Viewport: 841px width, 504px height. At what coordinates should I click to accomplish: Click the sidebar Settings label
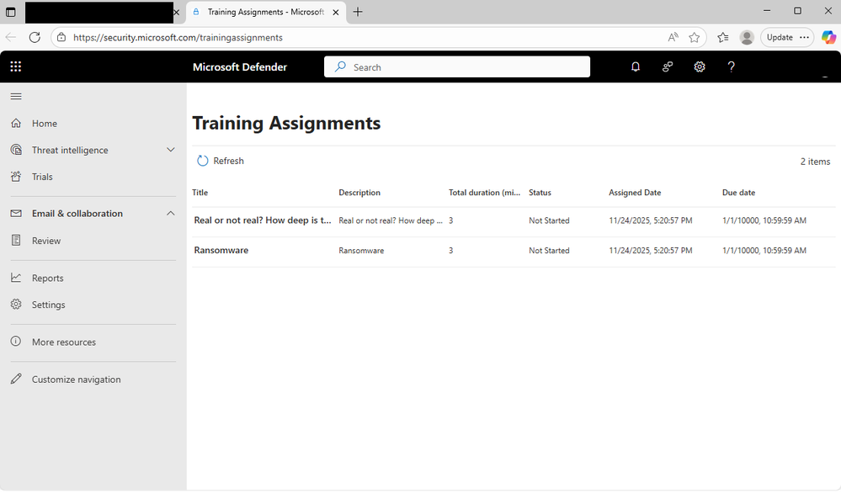click(x=48, y=305)
